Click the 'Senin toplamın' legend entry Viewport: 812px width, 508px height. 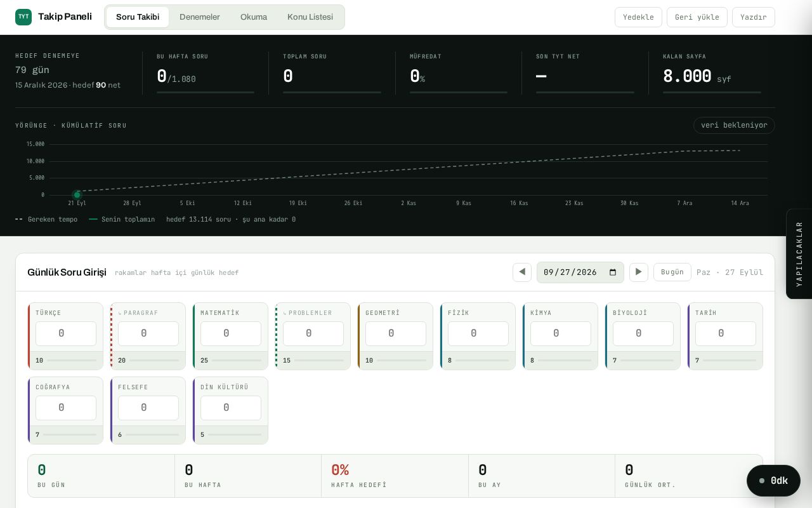point(122,219)
